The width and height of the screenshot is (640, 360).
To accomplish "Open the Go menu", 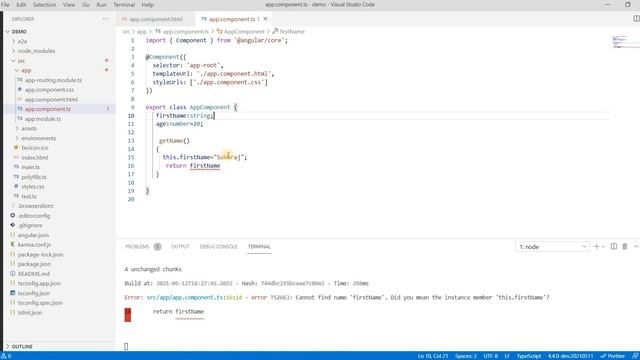I will (x=86, y=4).
